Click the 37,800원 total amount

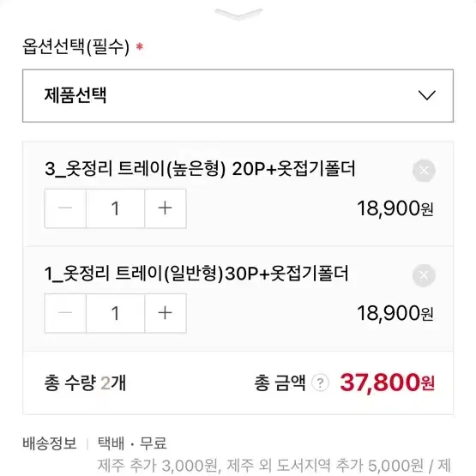tap(387, 383)
